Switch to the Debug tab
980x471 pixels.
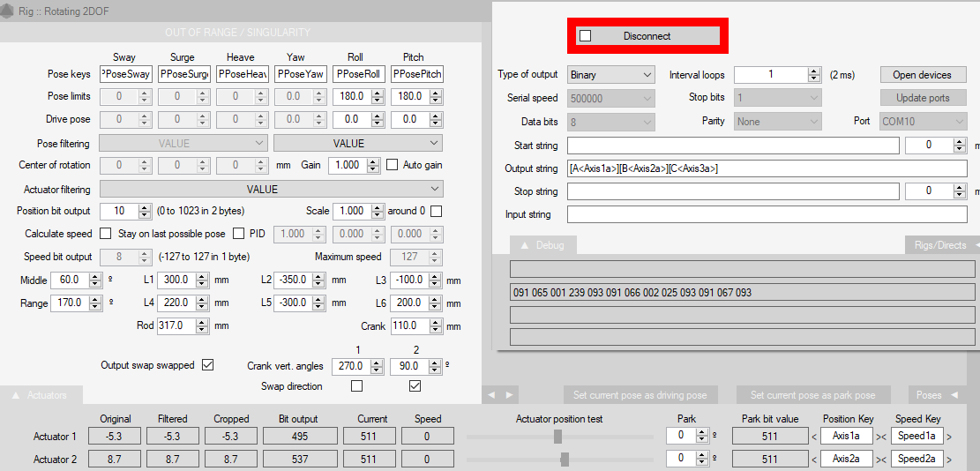click(x=542, y=245)
